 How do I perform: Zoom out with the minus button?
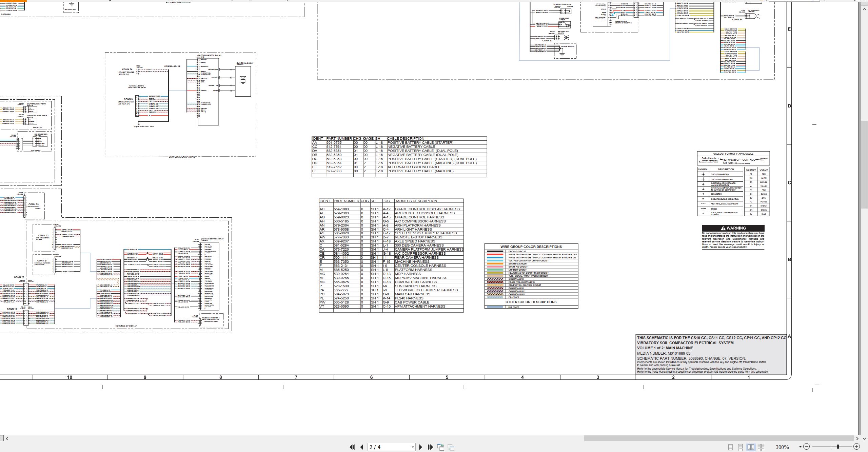point(807,447)
